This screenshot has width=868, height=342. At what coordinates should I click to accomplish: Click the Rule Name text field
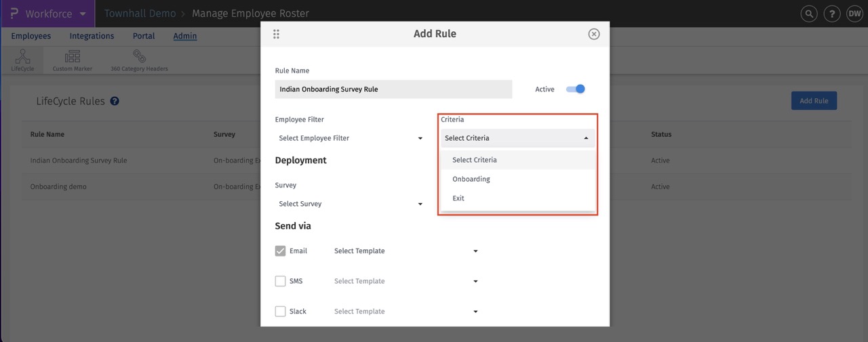pyautogui.click(x=393, y=89)
